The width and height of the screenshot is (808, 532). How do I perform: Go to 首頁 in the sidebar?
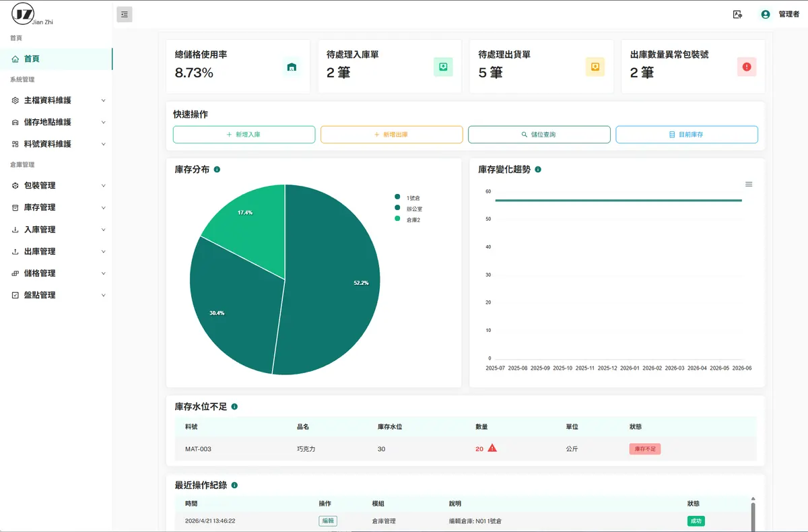(x=56, y=59)
